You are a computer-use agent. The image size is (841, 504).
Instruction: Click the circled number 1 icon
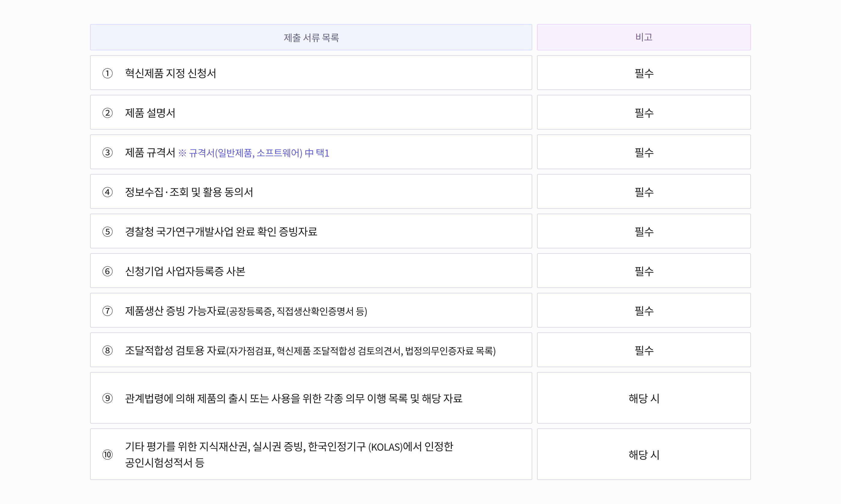108,73
